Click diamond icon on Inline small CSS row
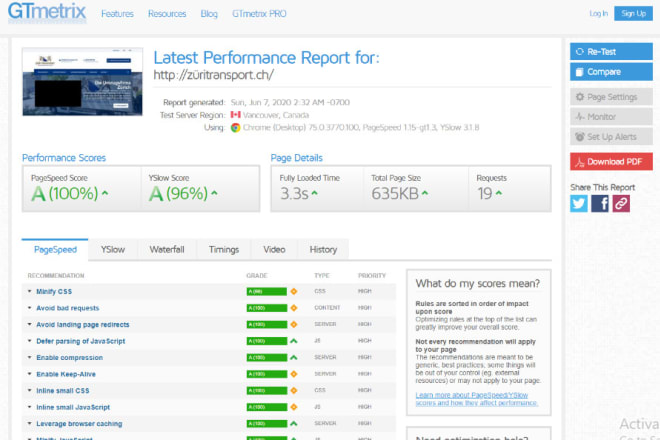Viewport: 660px width, 440px height. 294,391
